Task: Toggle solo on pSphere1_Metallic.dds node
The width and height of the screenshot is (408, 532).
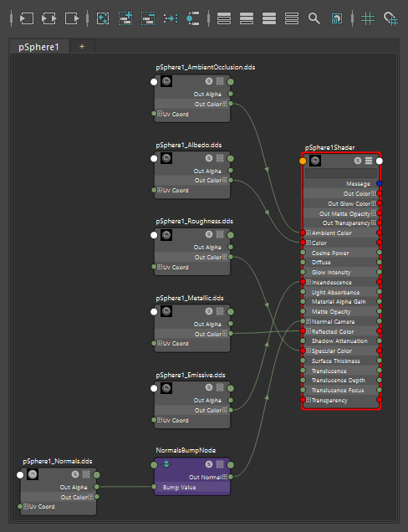Action: click(x=209, y=311)
